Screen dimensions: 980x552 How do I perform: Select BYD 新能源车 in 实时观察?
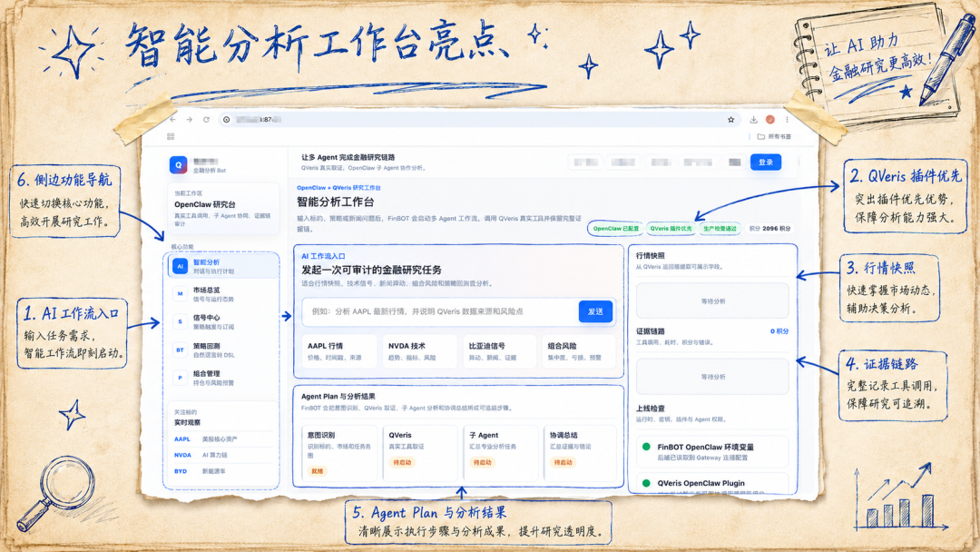pos(222,471)
